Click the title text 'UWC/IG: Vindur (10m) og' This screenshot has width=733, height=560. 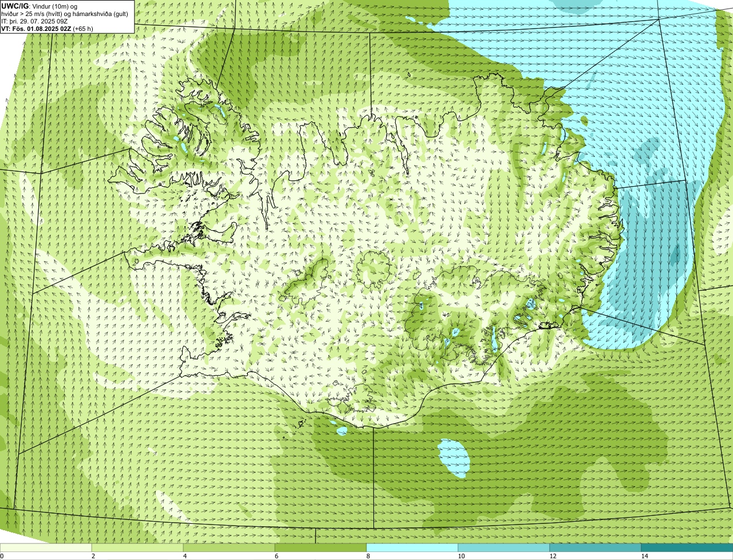39,6
